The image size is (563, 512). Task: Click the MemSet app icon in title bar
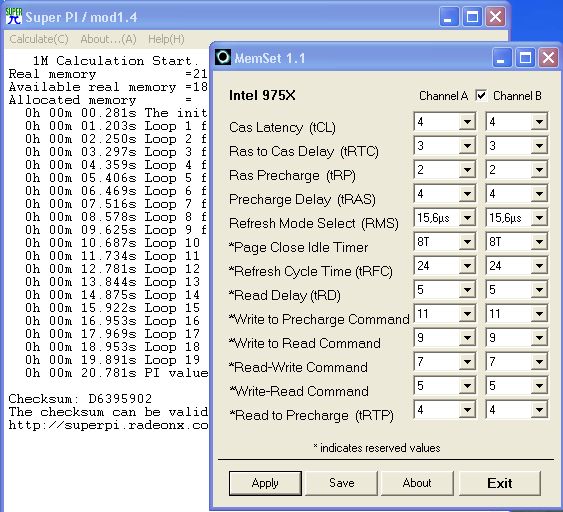click(x=223, y=57)
